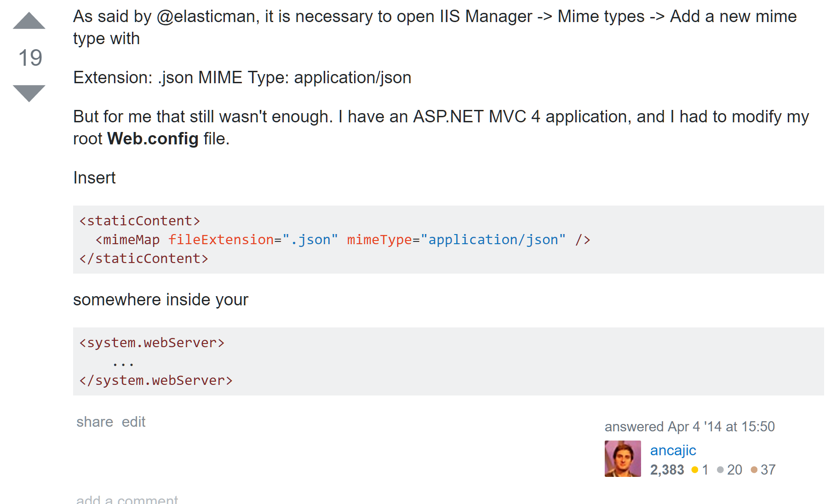Screen dimensions: 831x504
Task: Click the silver badge dot icon
Action: coord(720,470)
